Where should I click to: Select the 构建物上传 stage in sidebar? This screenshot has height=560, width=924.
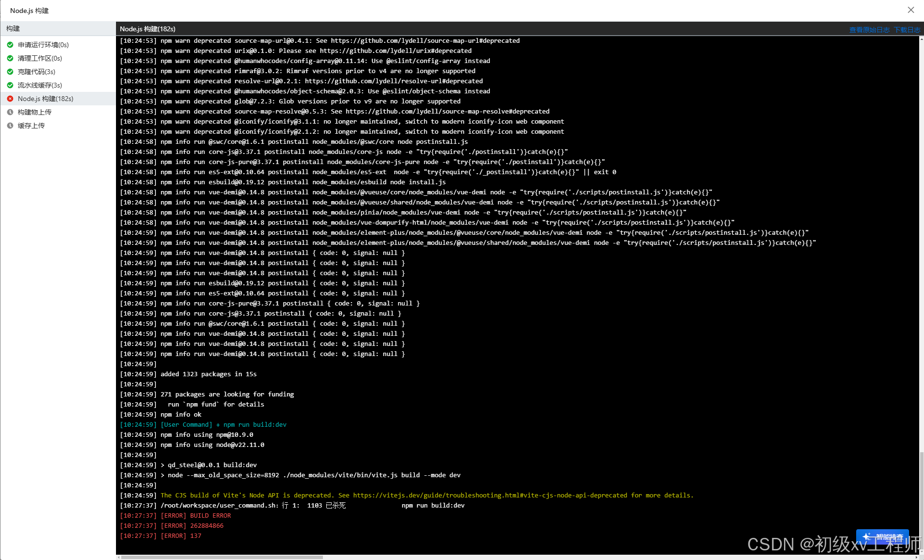click(x=34, y=112)
